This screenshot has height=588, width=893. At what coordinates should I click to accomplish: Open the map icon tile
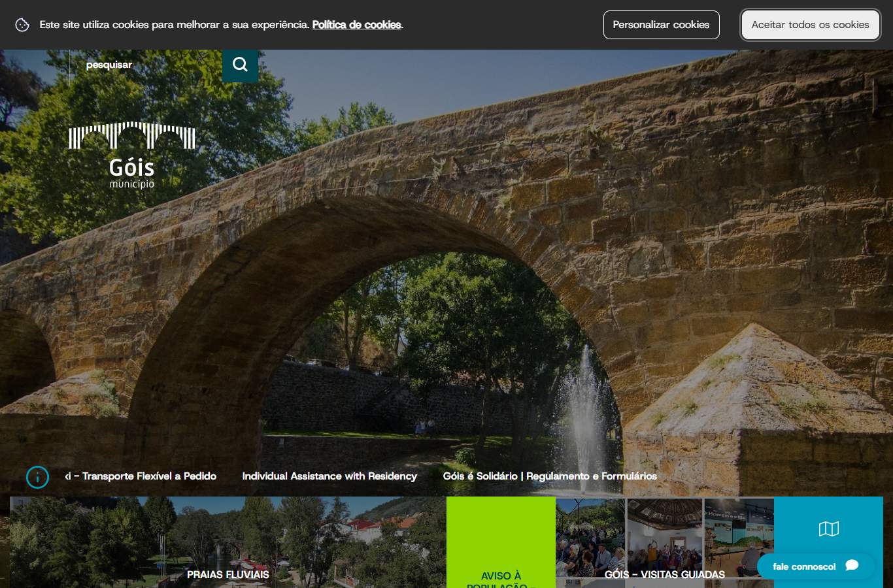coord(828,529)
